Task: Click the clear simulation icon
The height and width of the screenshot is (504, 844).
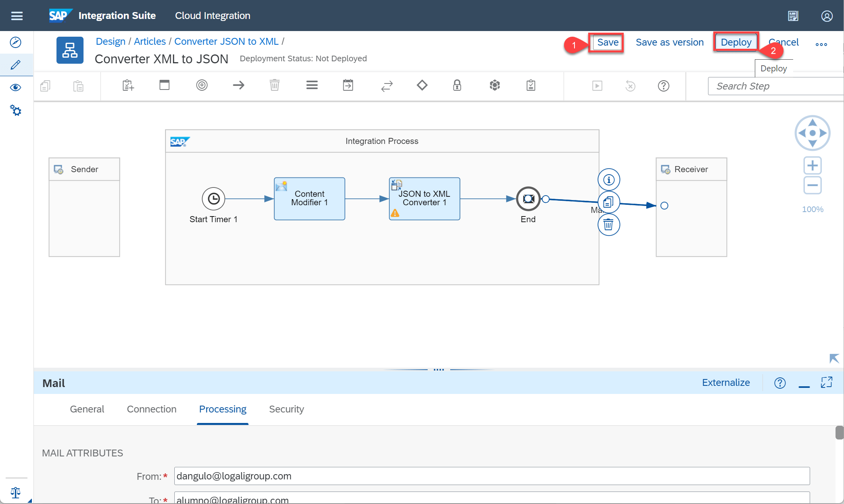Action: 630,86
